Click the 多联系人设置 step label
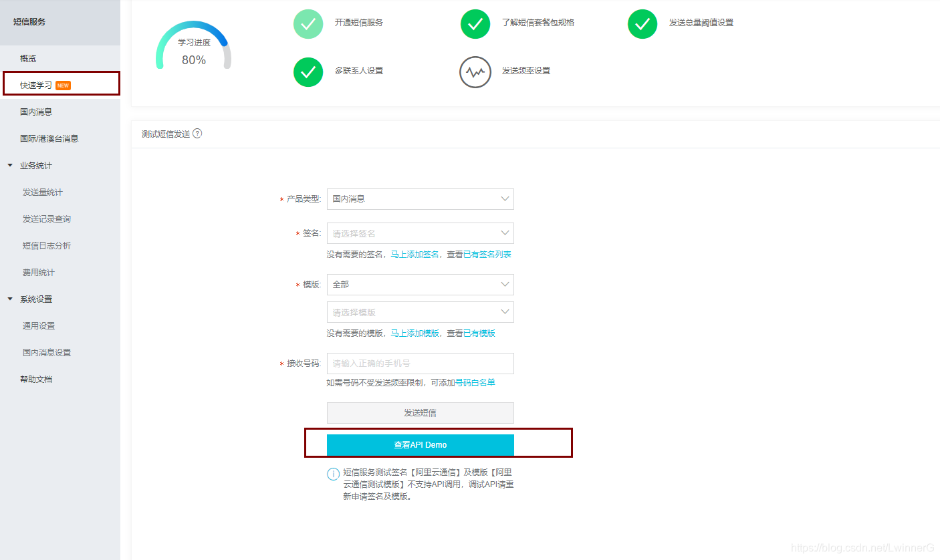 359,71
